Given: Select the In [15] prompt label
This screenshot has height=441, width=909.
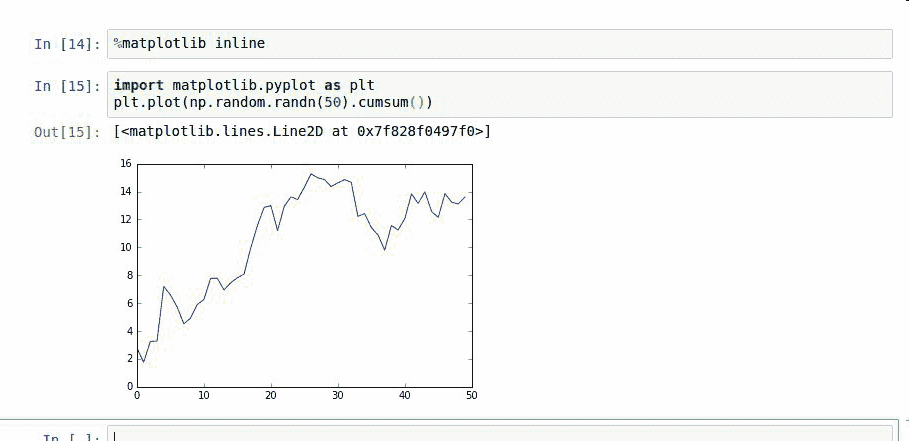Looking at the screenshot, I should coord(67,86).
